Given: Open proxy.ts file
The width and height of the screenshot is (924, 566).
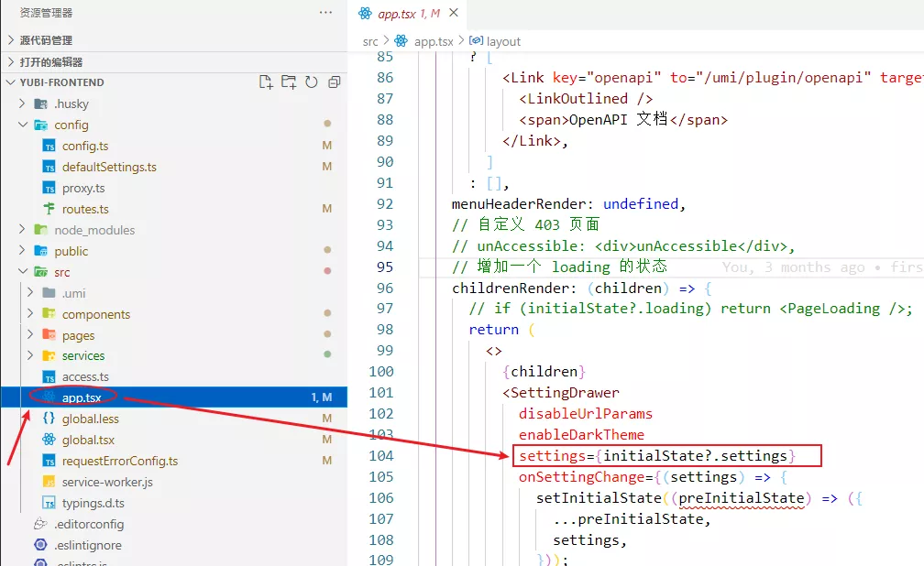Looking at the screenshot, I should coord(83,188).
